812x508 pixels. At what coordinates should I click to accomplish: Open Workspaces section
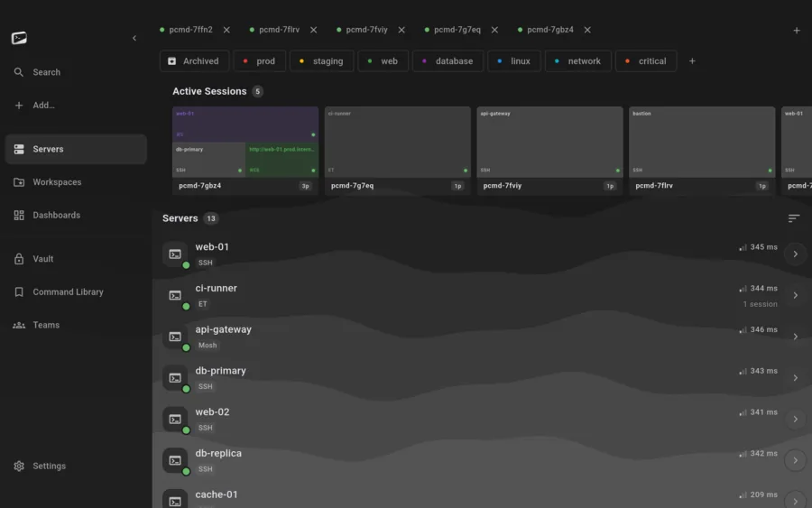(x=76, y=182)
